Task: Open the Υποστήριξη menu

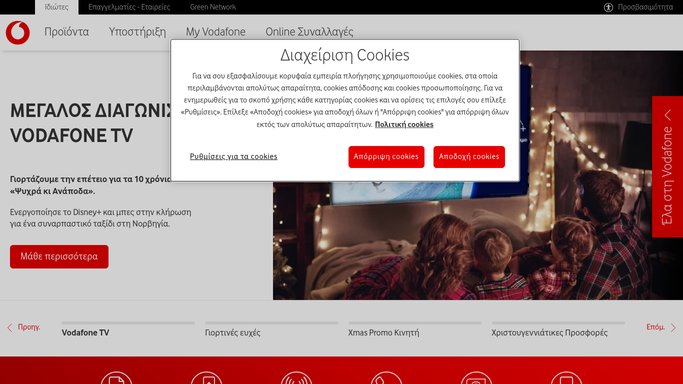Action: (137, 32)
